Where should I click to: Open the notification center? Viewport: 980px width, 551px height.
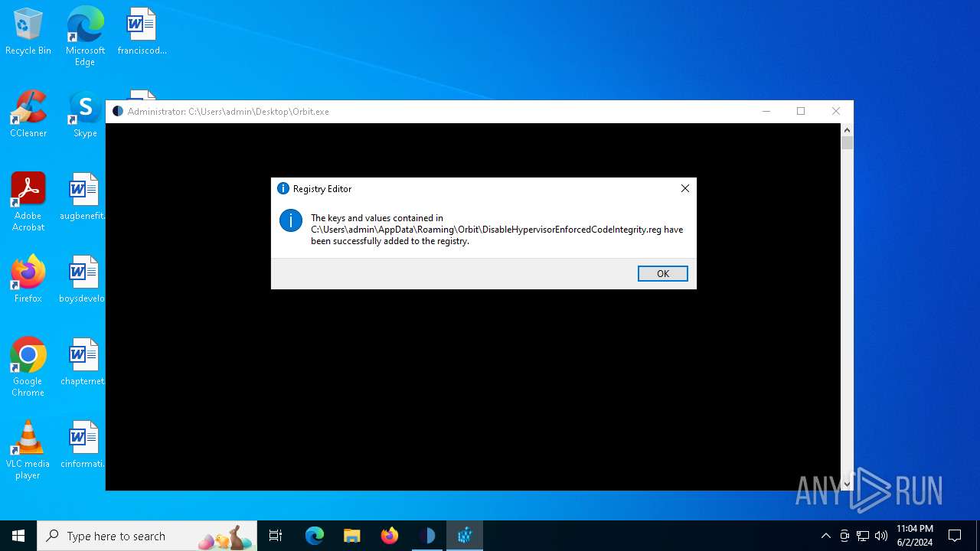pyautogui.click(x=955, y=536)
